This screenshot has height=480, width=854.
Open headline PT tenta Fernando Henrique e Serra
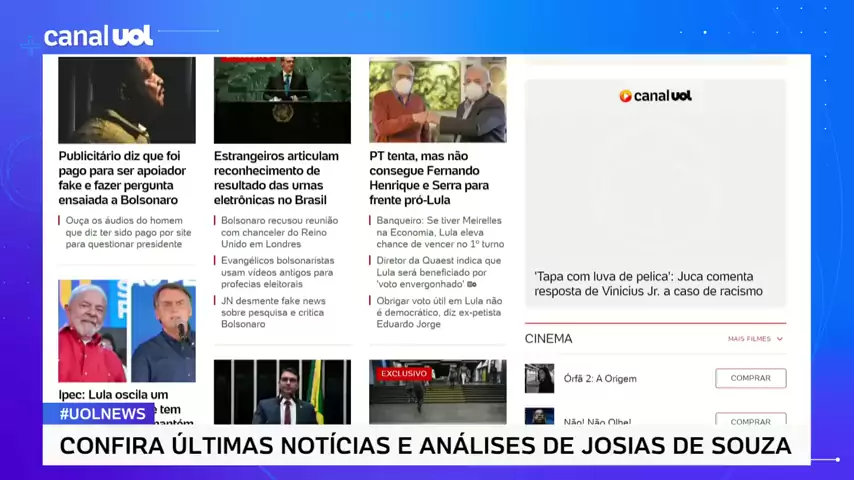click(429, 178)
